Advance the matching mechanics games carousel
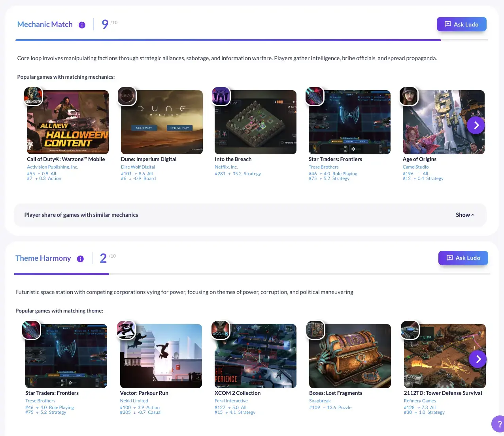 tap(476, 125)
